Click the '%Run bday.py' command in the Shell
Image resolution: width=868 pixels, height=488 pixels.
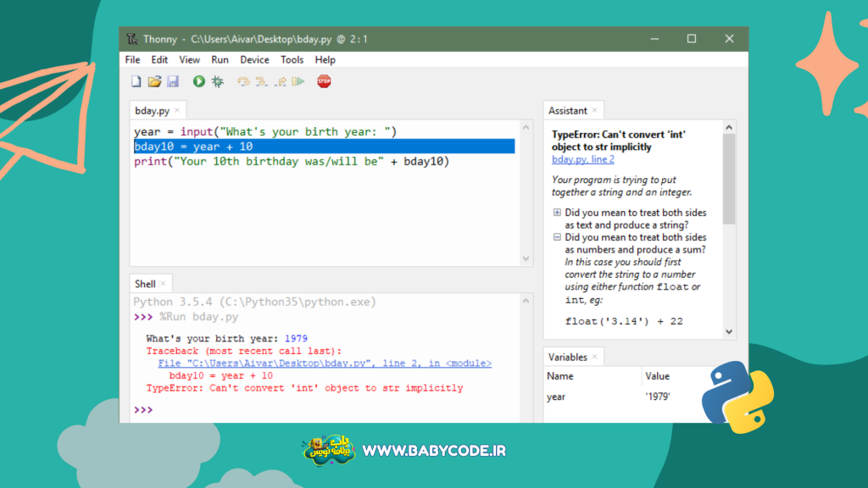click(198, 317)
